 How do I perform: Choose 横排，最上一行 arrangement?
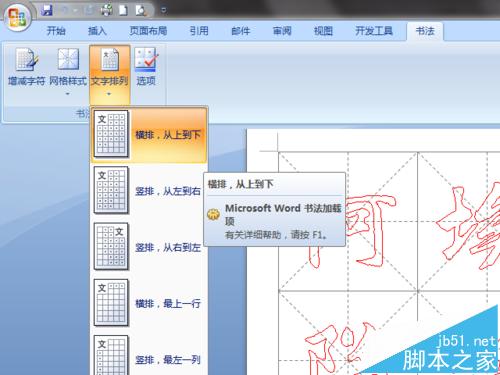(x=149, y=303)
